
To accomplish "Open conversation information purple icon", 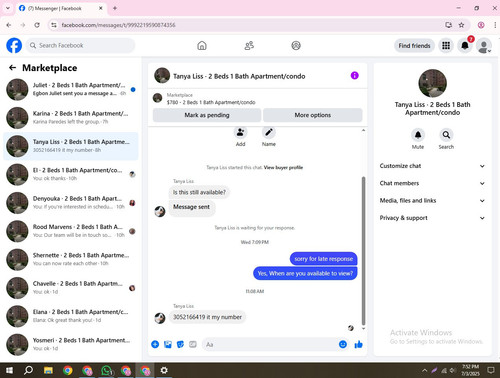I will pos(355,76).
